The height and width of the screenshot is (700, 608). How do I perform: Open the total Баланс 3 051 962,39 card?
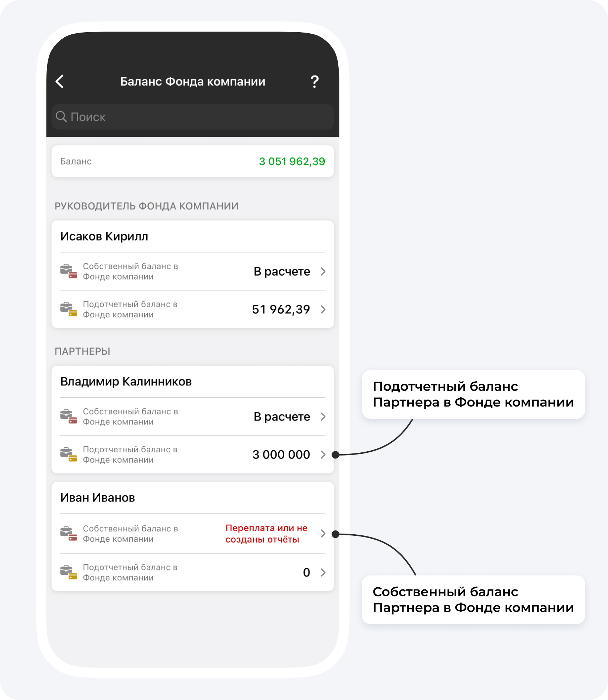193,161
